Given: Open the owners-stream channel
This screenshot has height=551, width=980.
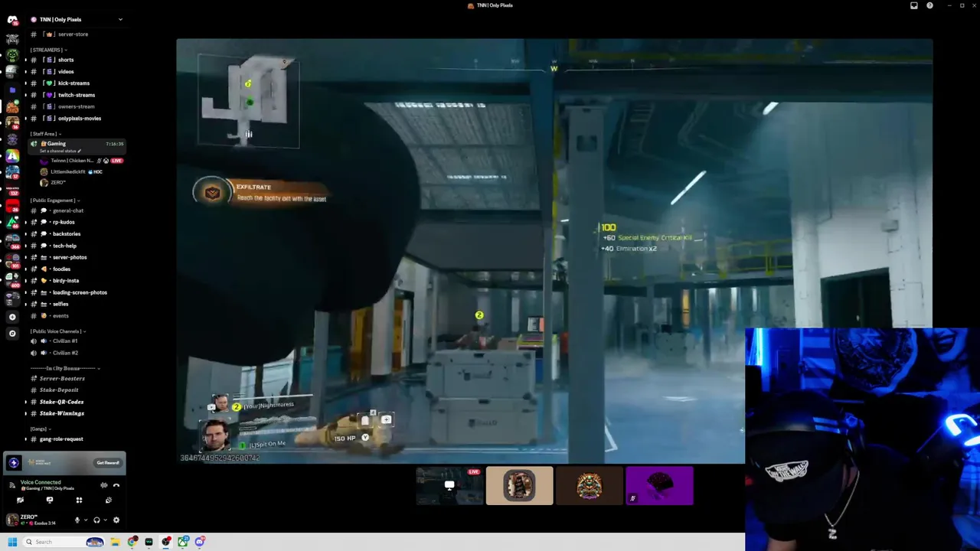Looking at the screenshot, I should (77, 106).
